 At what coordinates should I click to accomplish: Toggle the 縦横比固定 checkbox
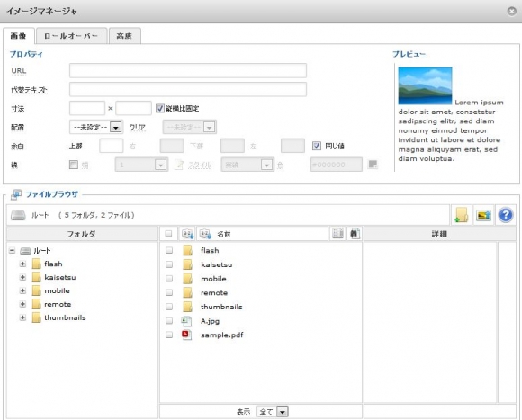tap(160, 108)
